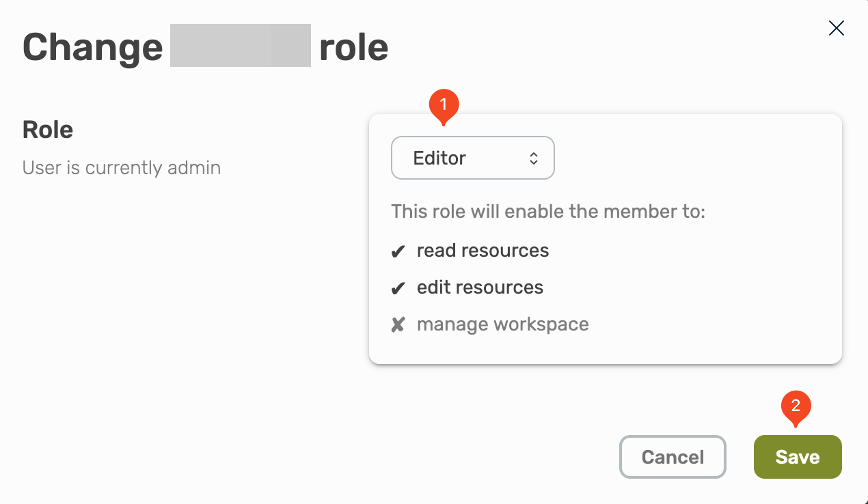This screenshot has height=504, width=868.
Task: Click the Save button
Action: point(797,457)
